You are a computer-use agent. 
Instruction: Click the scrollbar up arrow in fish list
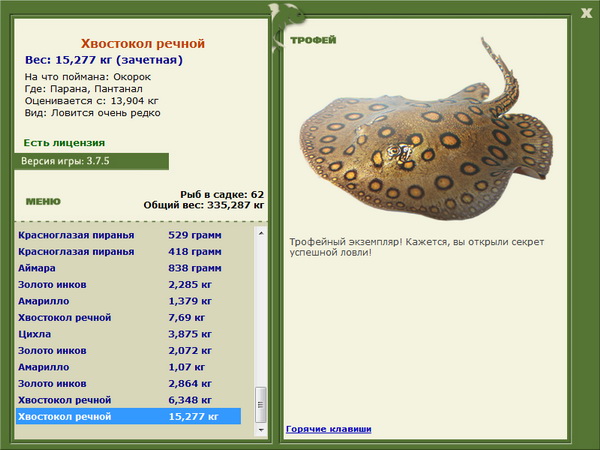261,233
